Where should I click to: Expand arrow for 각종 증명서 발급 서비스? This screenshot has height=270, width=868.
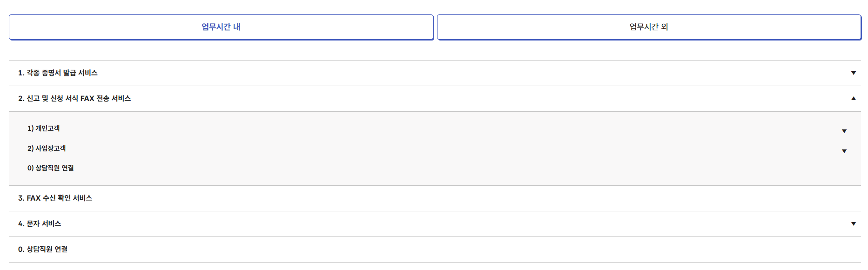(x=854, y=73)
